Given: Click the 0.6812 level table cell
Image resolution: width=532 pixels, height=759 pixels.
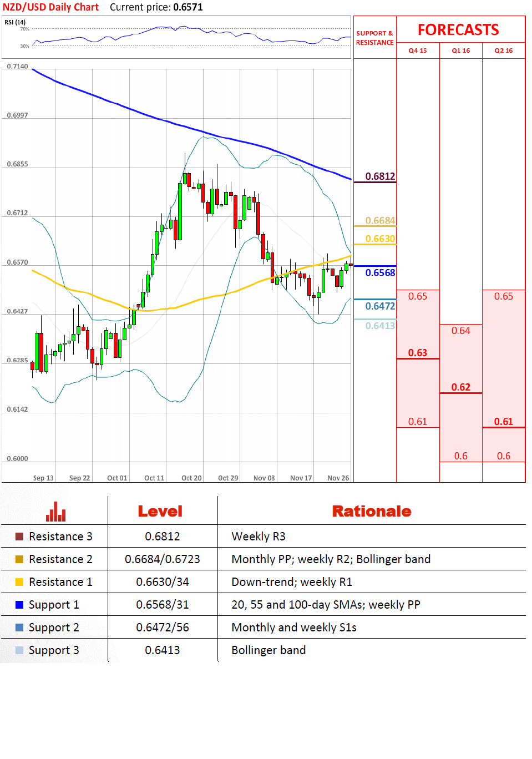Looking at the screenshot, I should click(x=163, y=537).
